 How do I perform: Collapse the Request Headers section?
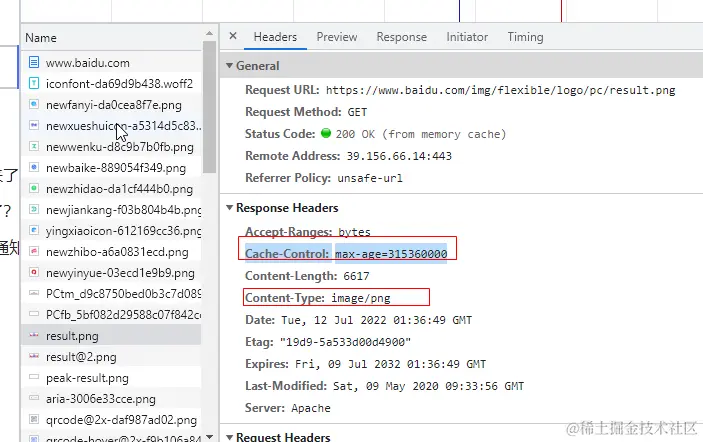230,437
